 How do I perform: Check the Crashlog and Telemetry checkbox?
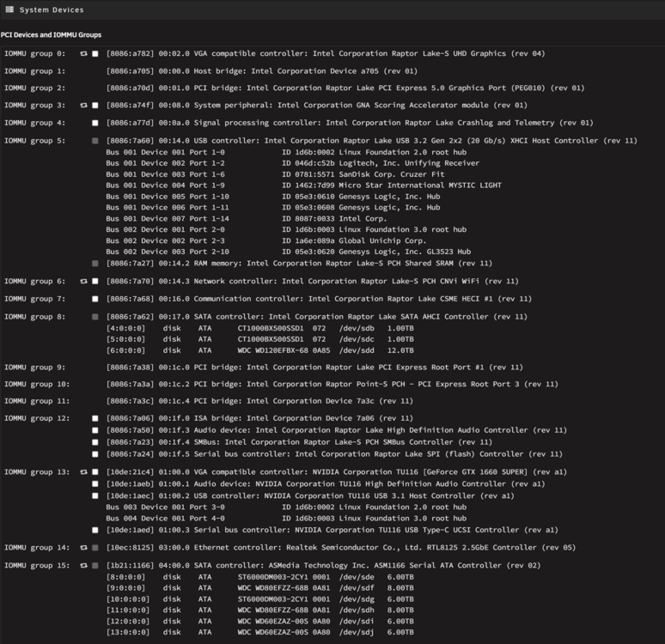point(95,123)
